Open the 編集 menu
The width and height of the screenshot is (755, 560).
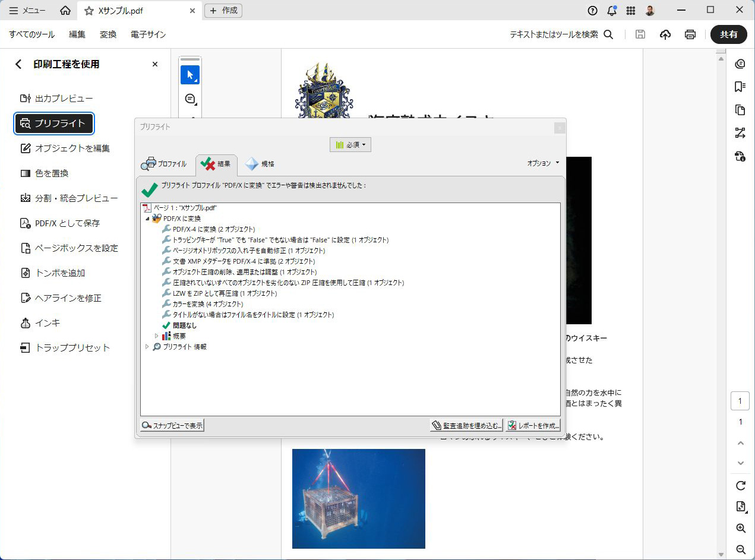tap(77, 34)
